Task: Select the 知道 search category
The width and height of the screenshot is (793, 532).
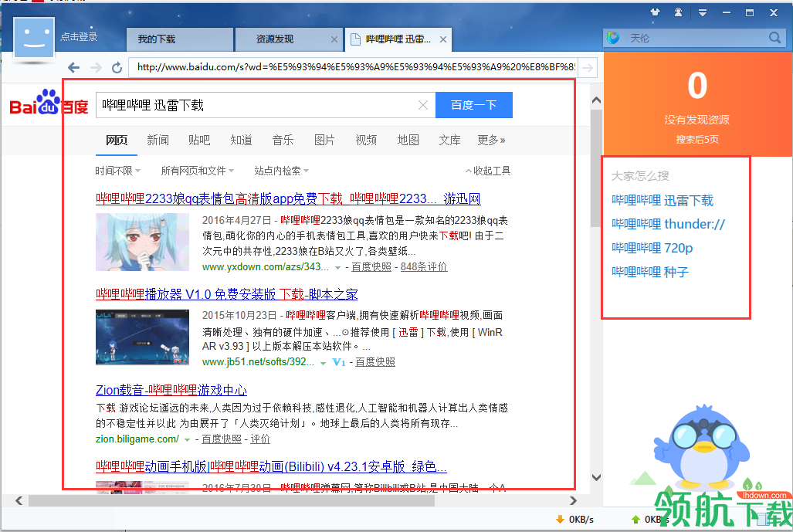Action: click(241, 140)
